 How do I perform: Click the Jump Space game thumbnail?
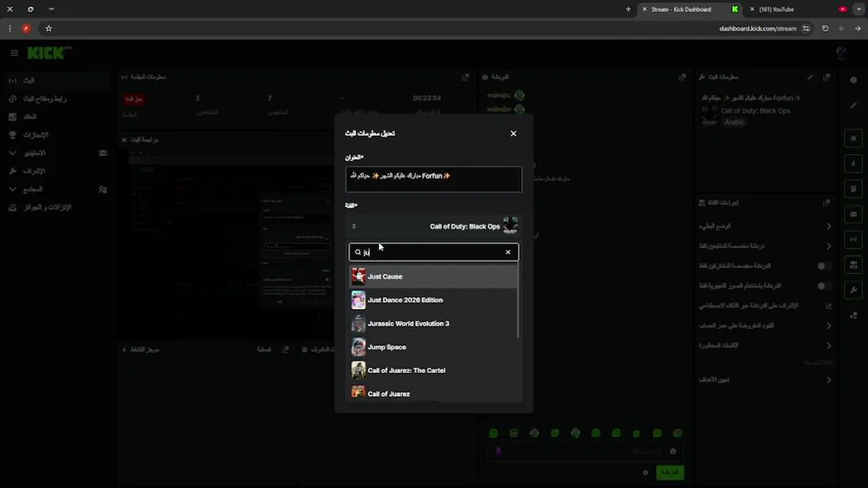point(358,347)
